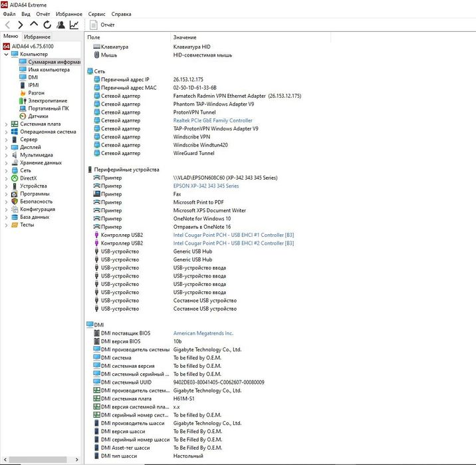Click sidebar horizontal scrollbar right arrow
The image size is (476, 465).
click(x=77, y=460)
